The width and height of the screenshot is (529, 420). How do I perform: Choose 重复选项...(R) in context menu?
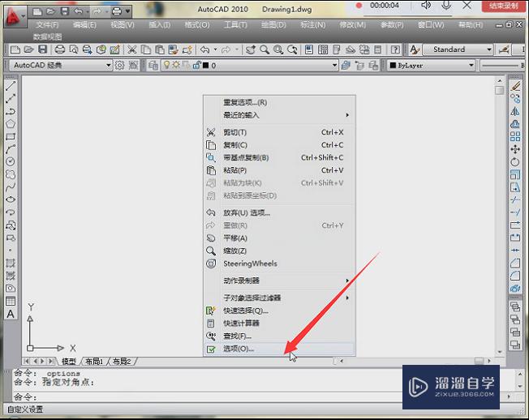coord(280,102)
